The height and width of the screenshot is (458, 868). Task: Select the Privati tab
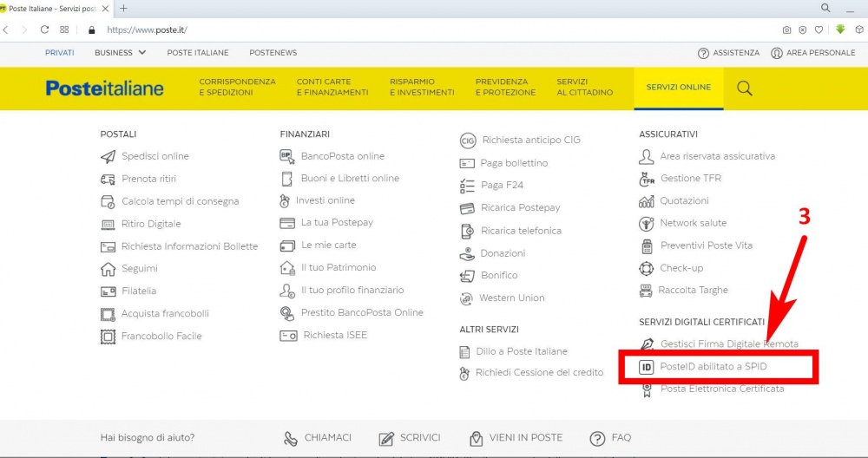click(60, 53)
